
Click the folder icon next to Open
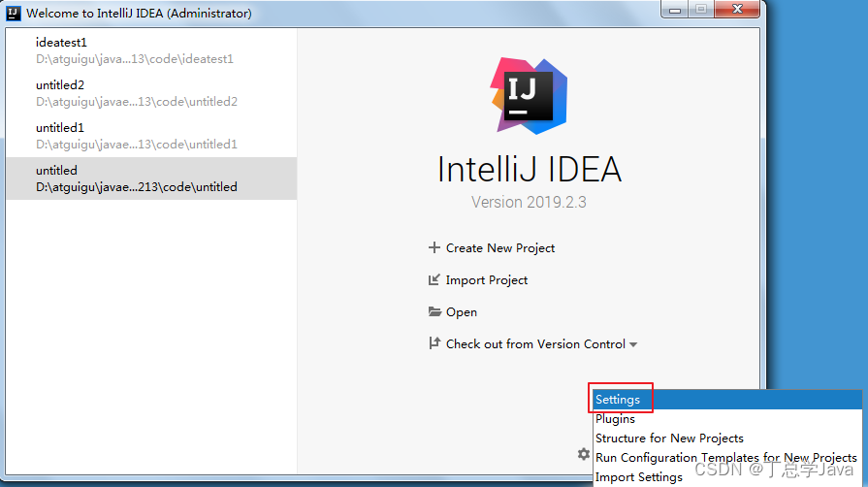(x=434, y=311)
